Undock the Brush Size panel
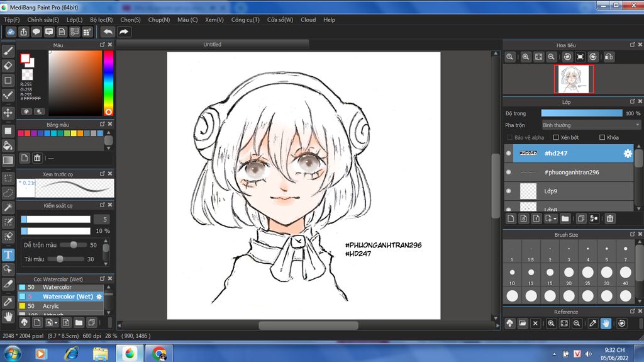The image size is (644, 362). coord(633,234)
